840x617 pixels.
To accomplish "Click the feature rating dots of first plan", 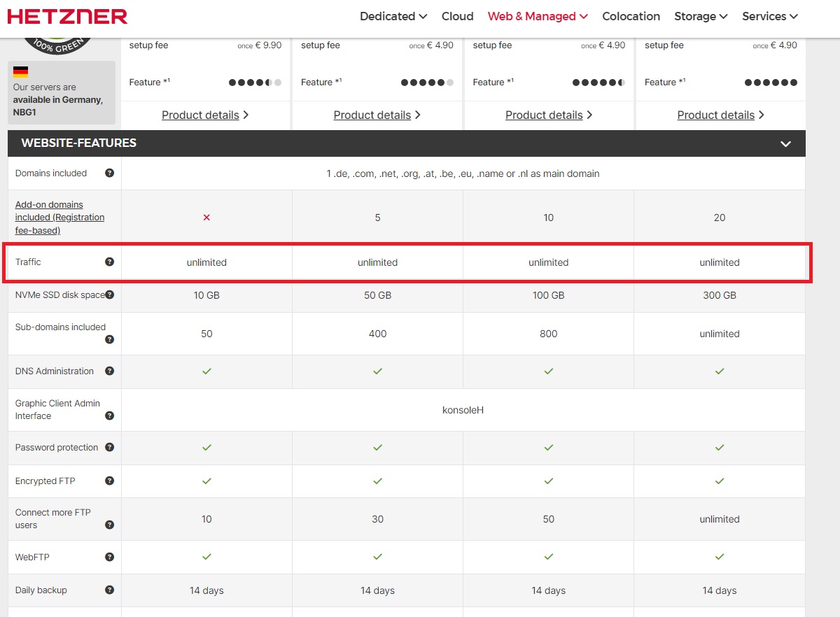I will click(x=255, y=83).
